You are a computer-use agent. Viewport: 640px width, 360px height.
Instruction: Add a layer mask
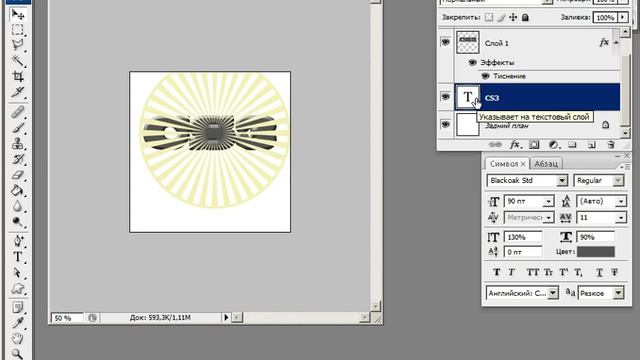pos(534,144)
